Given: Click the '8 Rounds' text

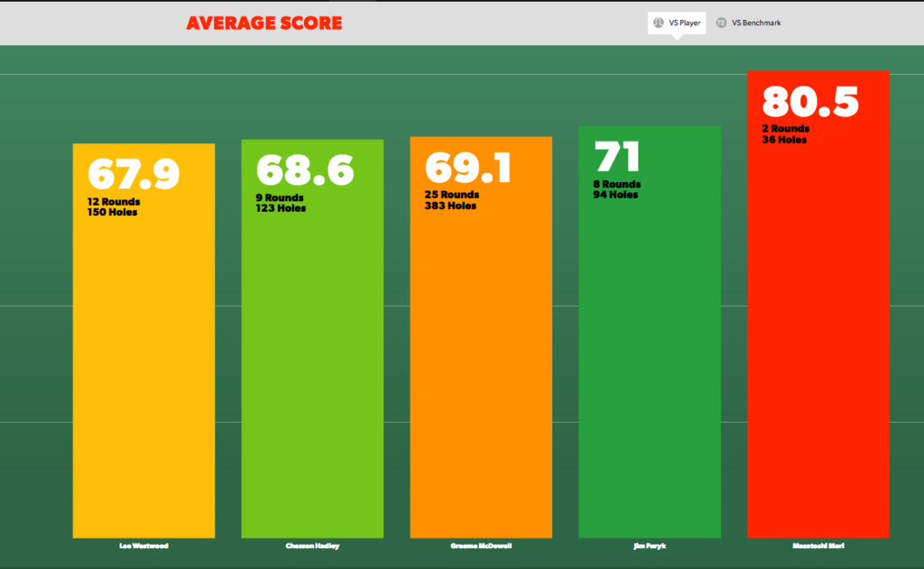Looking at the screenshot, I should tap(617, 184).
